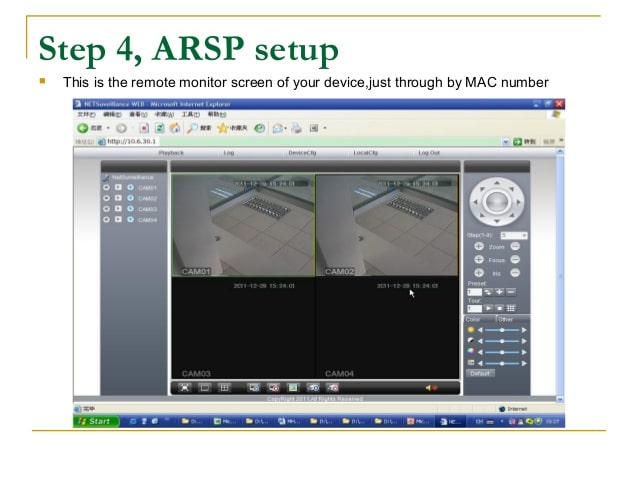Toggle CAM01 stream circle in device list

pos(106,188)
